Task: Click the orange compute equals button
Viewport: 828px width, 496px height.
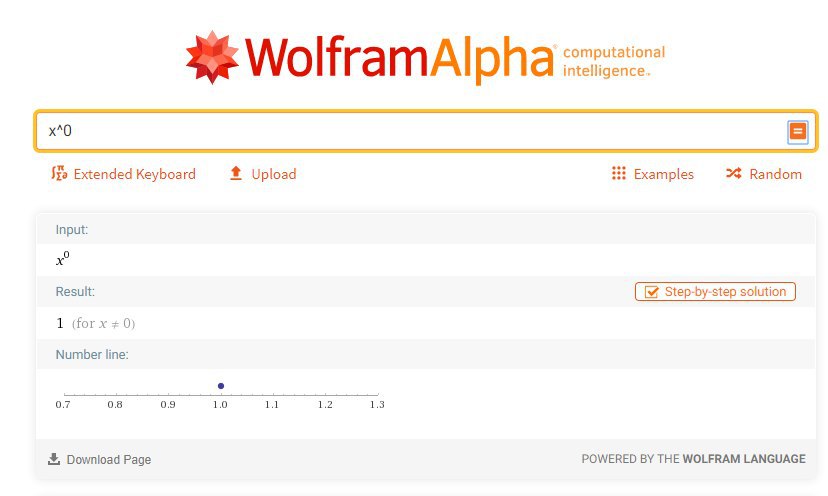Action: [797, 131]
